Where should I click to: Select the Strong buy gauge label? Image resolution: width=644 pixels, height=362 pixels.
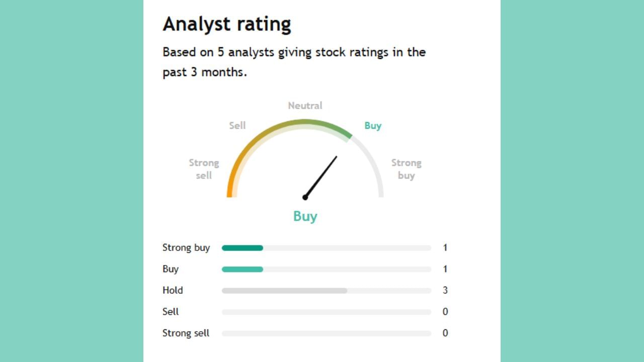click(x=406, y=169)
